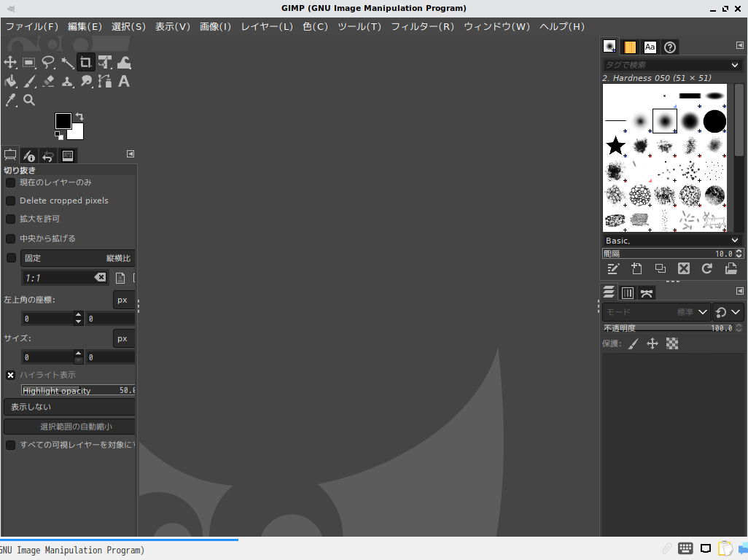Select the Clone stamp tool

point(67,82)
